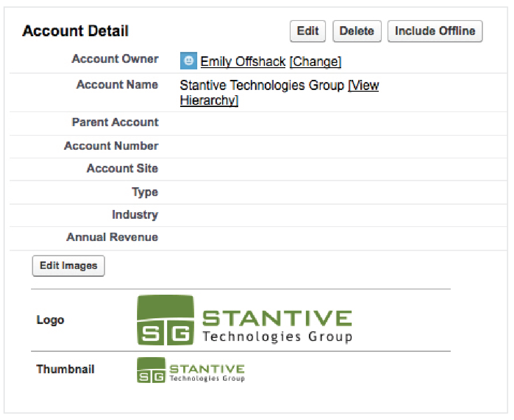Click the large Stantive logo image
This screenshot has height=420, width=514.
pos(244,320)
